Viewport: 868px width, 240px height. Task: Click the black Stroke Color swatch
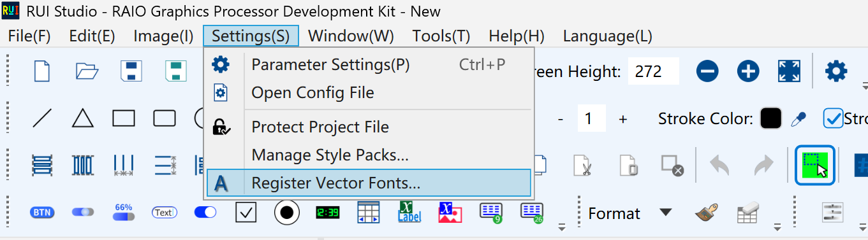[x=771, y=118]
